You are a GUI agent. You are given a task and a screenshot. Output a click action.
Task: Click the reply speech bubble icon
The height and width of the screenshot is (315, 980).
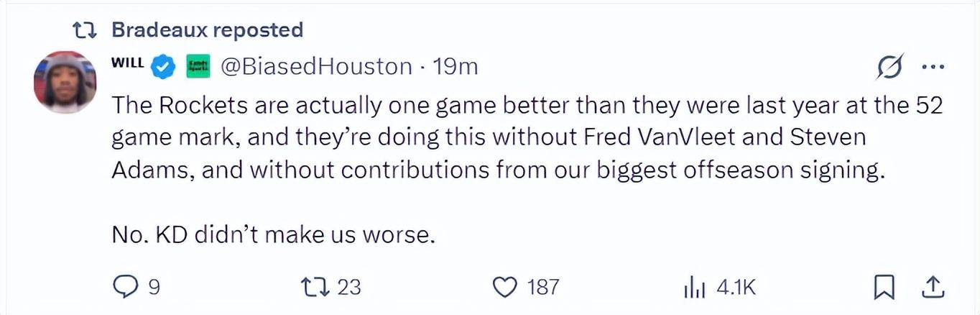(x=125, y=287)
